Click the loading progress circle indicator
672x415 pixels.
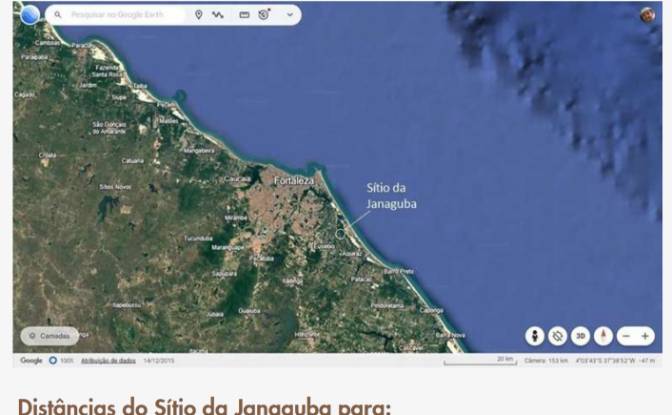tap(53, 361)
